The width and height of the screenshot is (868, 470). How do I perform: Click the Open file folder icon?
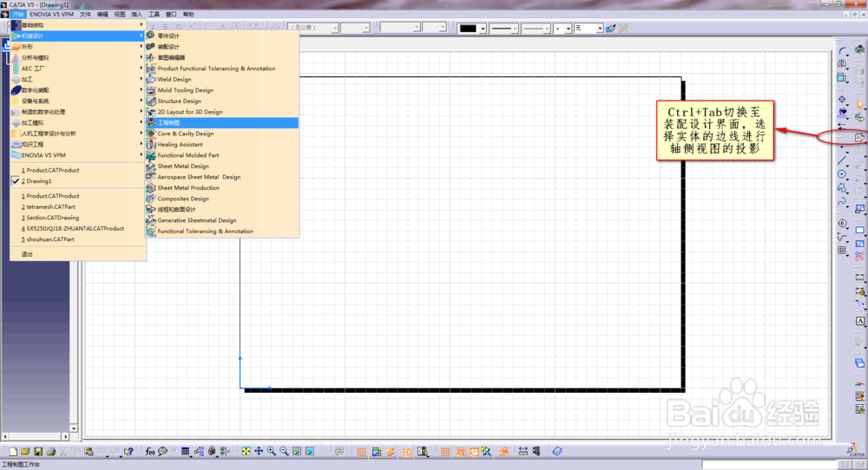point(25,452)
